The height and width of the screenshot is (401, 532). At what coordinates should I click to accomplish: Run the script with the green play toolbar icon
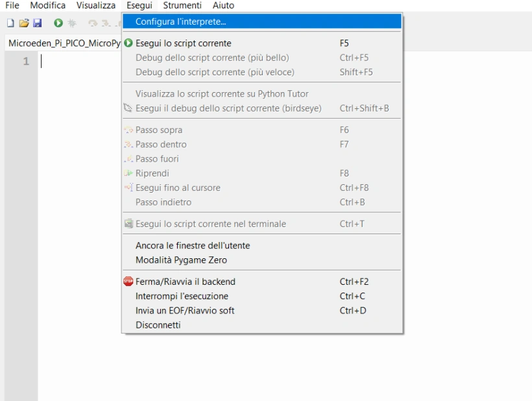tap(58, 23)
